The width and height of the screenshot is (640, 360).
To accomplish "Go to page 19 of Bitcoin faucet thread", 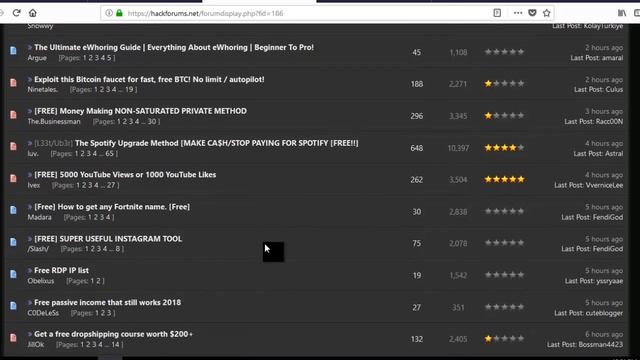I will coord(129,89).
